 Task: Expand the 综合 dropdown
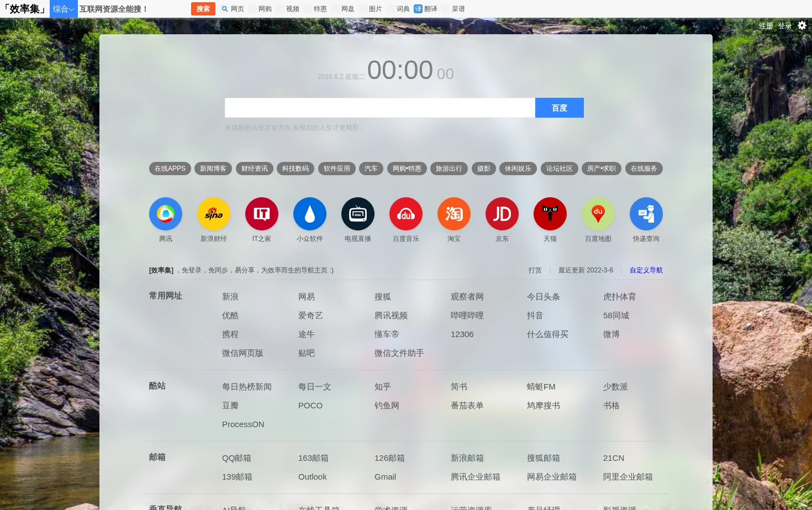tap(64, 9)
